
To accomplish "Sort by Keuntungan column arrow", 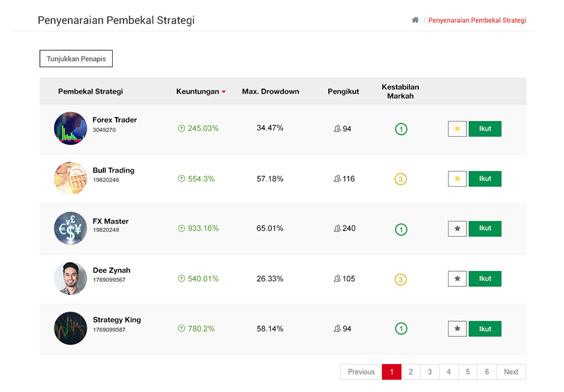I will [x=224, y=92].
